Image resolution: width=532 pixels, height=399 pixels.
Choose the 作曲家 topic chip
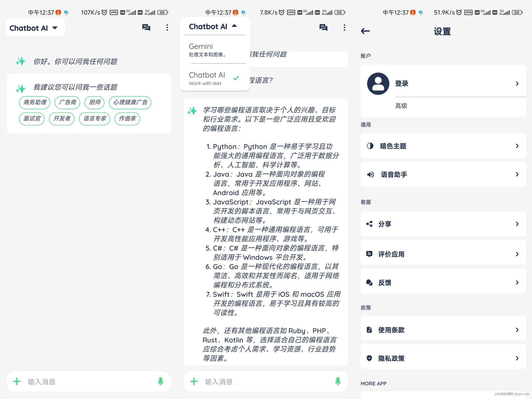[127, 119]
